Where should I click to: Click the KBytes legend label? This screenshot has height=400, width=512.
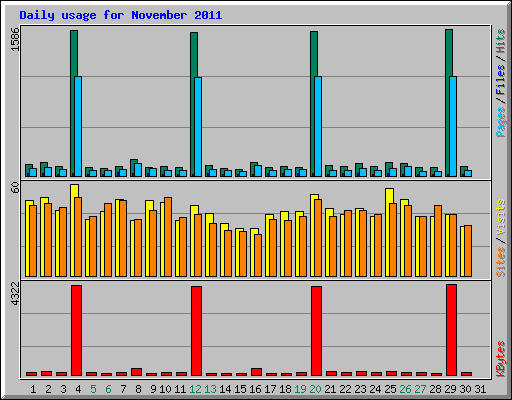click(x=500, y=359)
